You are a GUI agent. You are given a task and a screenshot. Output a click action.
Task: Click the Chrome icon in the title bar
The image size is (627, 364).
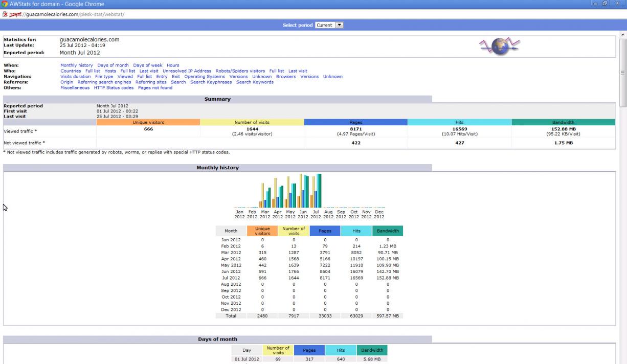coord(5,4)
